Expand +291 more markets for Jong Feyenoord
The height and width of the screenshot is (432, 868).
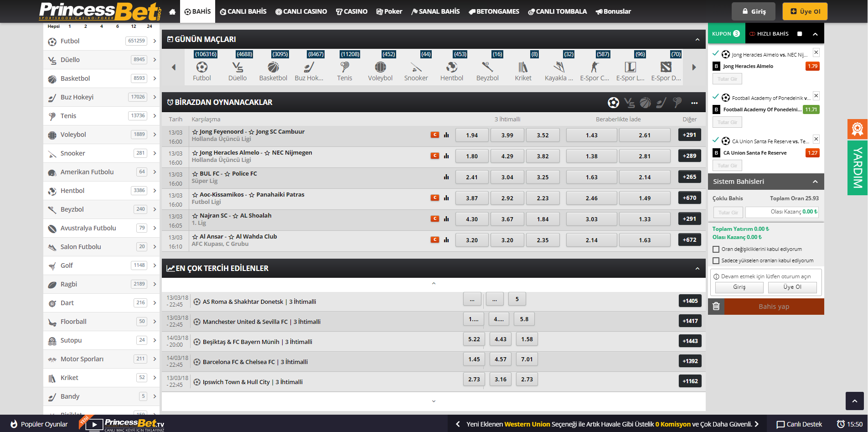coord(689,135)
